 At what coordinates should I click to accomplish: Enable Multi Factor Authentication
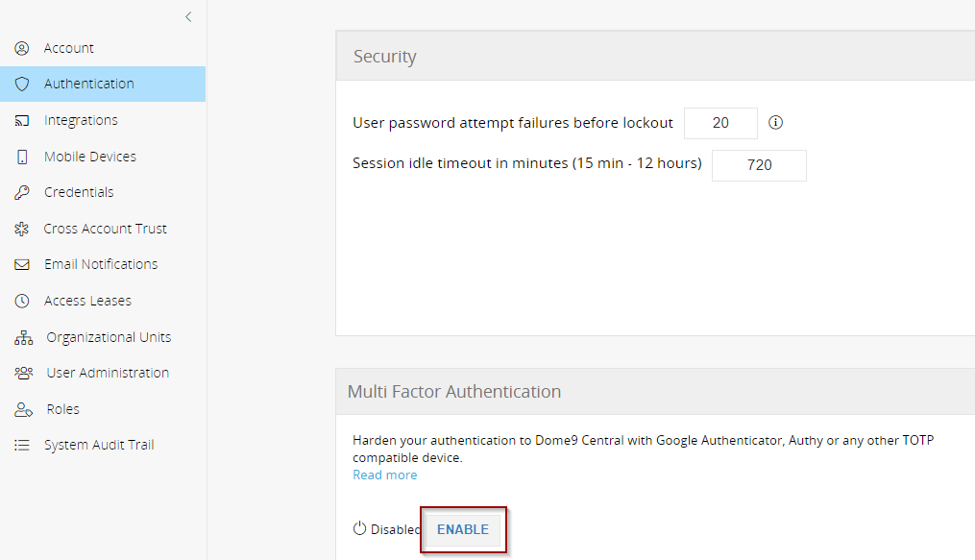tap(463, 529)
